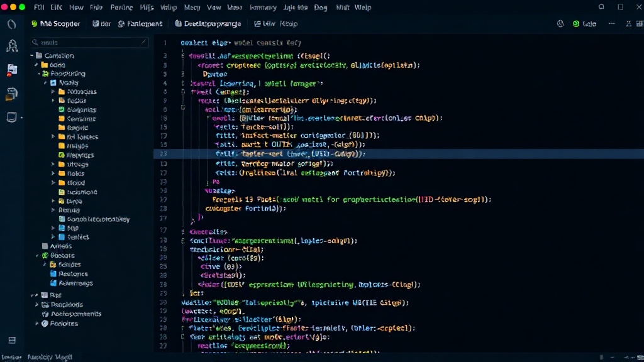Toggle the 'Vcatey' node arrow

point(45,83)
